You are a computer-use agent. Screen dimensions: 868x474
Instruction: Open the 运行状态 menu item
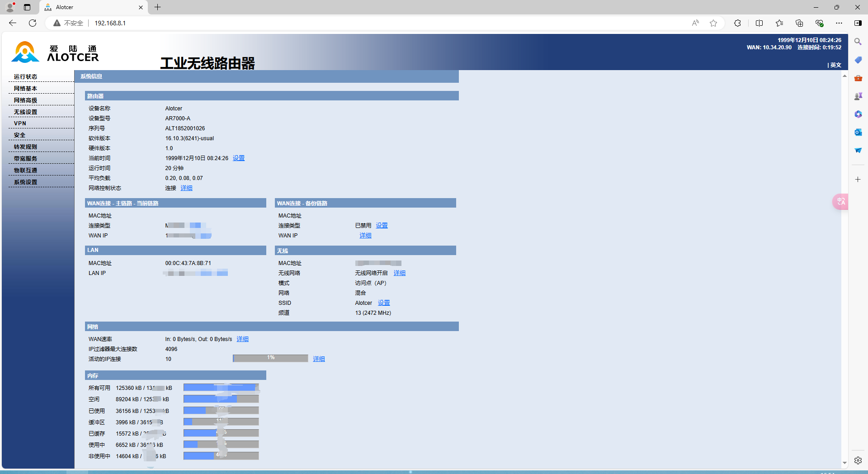coord(25,77)
